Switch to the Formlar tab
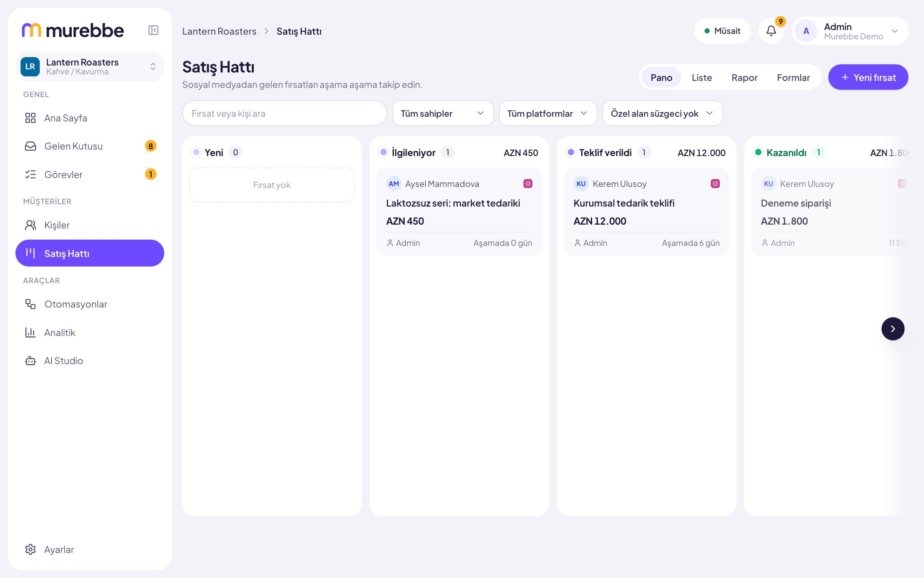Viewport: 924px width, 578px height. point(793,77)
